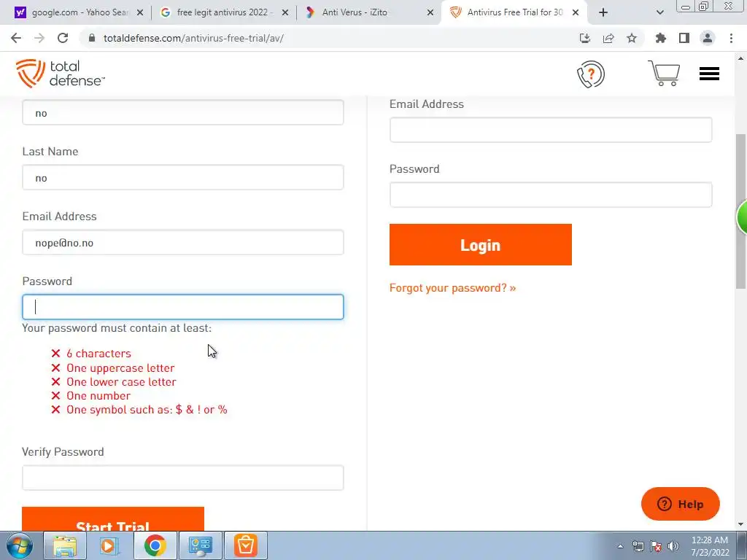The height and width of the screenshot is (560, 747).
Task: Click volume speaker tray icon
Action: [x=673, y=546]
